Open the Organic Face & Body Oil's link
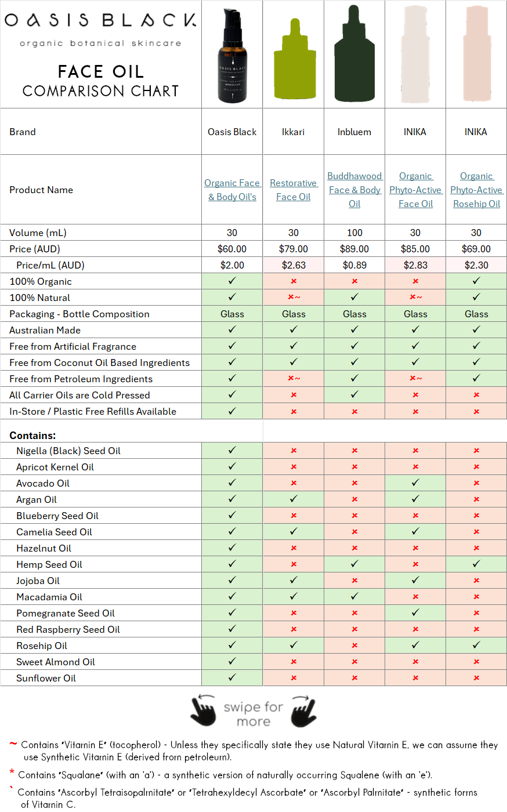 pos(232,190)
